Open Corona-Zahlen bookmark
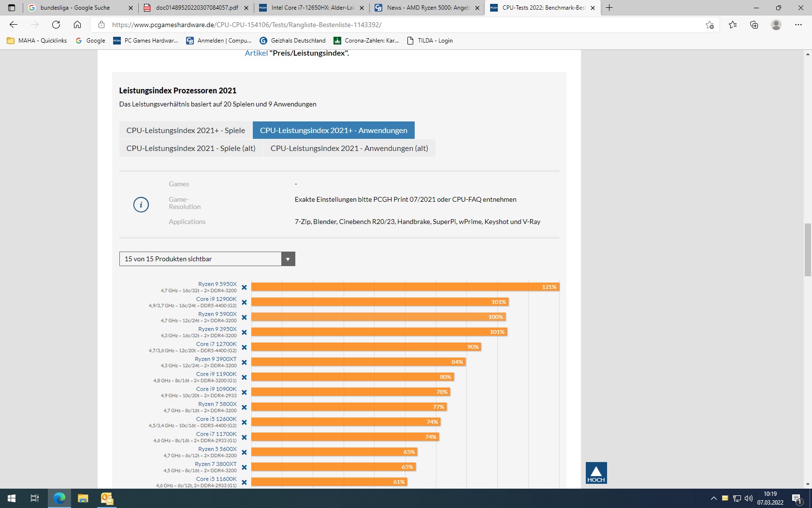 tap(366, 41)
